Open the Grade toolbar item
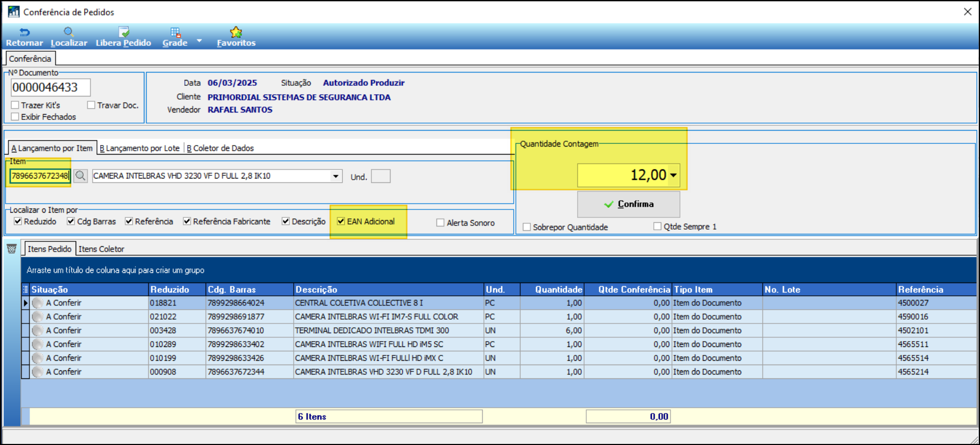Image resolution: width=980 pixels, height=445 pixels. (175, 37)
